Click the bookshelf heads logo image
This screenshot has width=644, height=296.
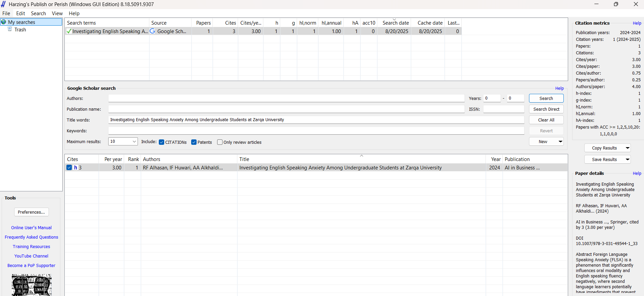(x=32, y=285)
